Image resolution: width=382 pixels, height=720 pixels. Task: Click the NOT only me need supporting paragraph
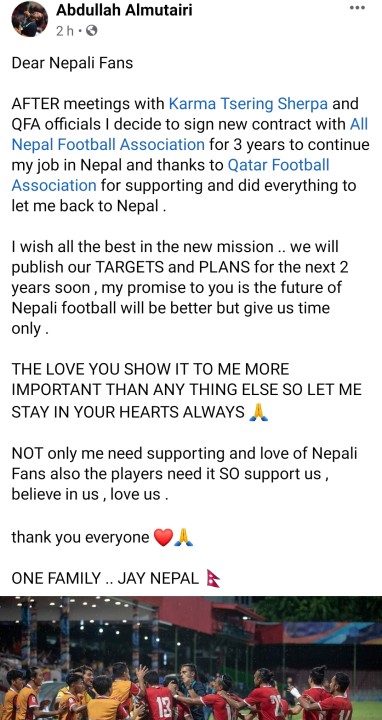185,474
